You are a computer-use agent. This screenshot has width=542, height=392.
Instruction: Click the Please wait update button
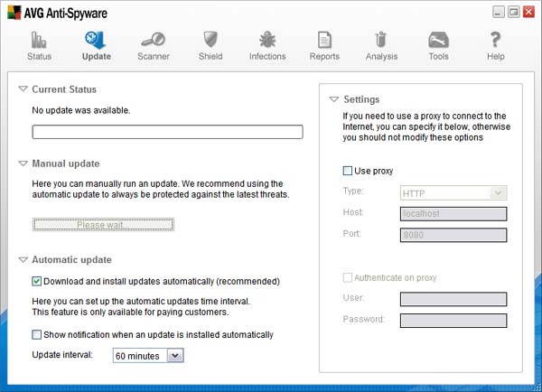tap(103, 225)
